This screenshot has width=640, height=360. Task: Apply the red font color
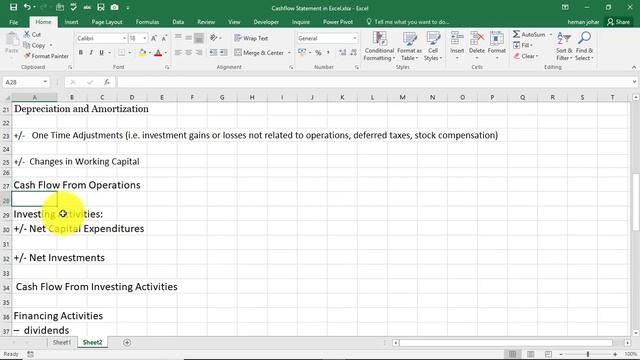158,53
